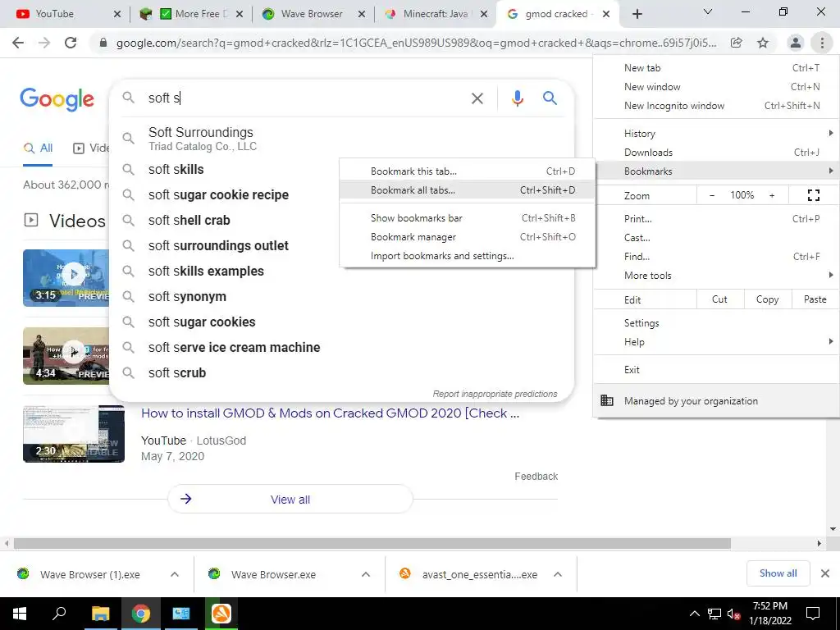Expand Wave Browser.exe download options
The width and height of the screenshot is (840, 630).
366,574
